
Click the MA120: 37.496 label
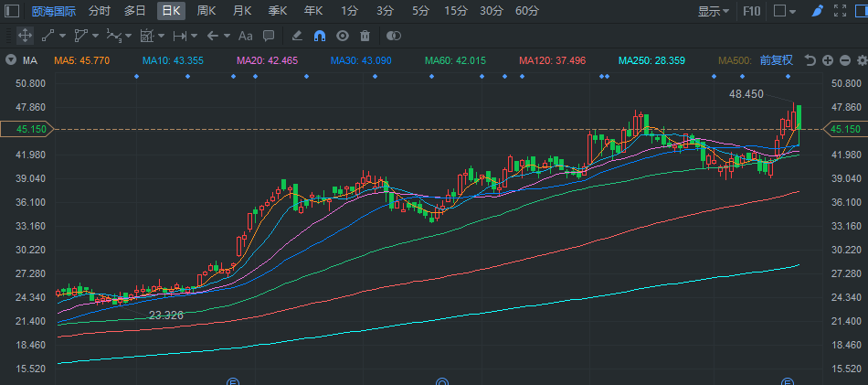553,60
